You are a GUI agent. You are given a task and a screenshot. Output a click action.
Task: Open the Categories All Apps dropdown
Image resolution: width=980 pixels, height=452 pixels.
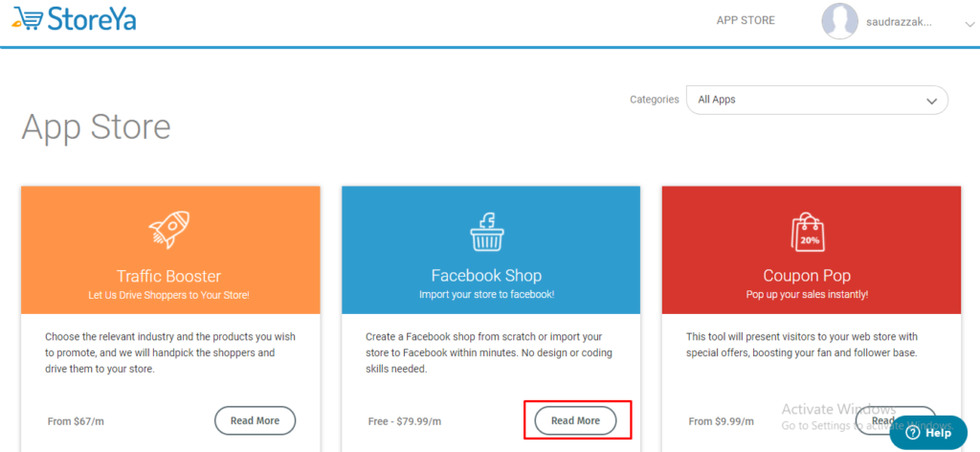[817, 100]
